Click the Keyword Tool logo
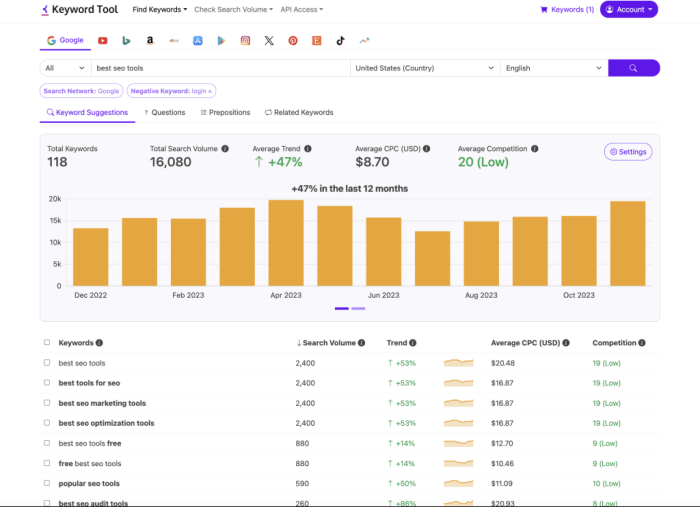700x507 pixels. (79, 9)
